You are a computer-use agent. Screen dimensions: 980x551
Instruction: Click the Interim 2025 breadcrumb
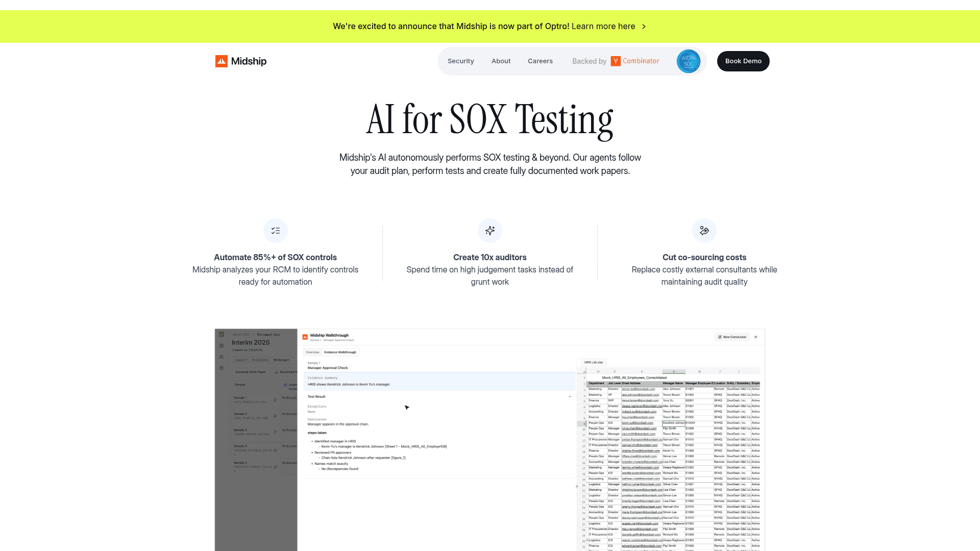[241, 335]
